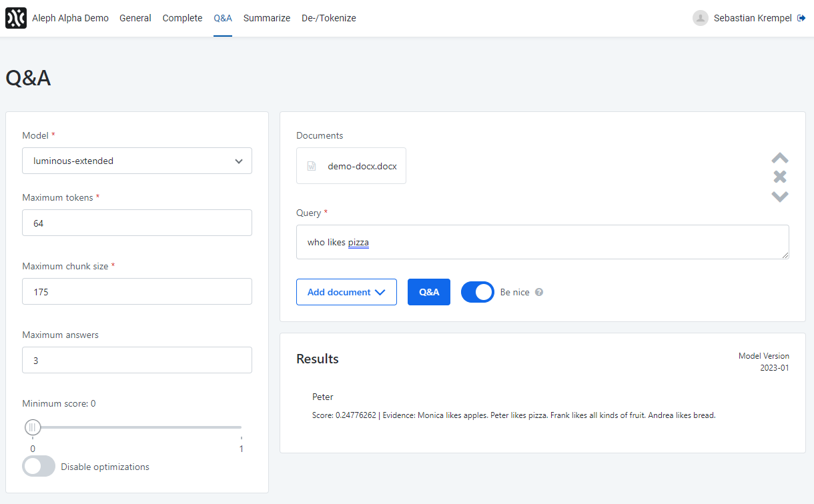This screenshot has height=504, width=814.
Task: Go to the De-/Tokenize tab
Action: pyautogui.click(x=328, y=18)
